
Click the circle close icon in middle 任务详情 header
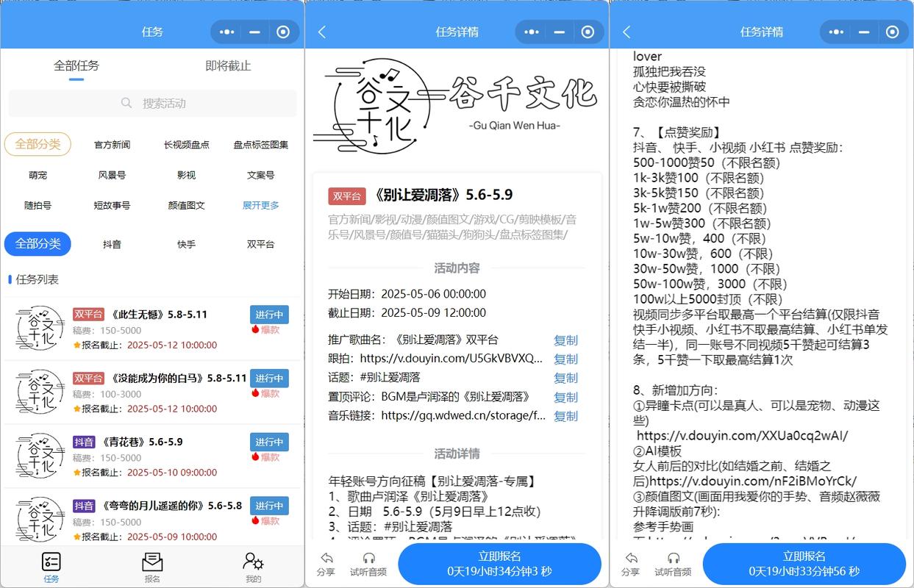588,32
